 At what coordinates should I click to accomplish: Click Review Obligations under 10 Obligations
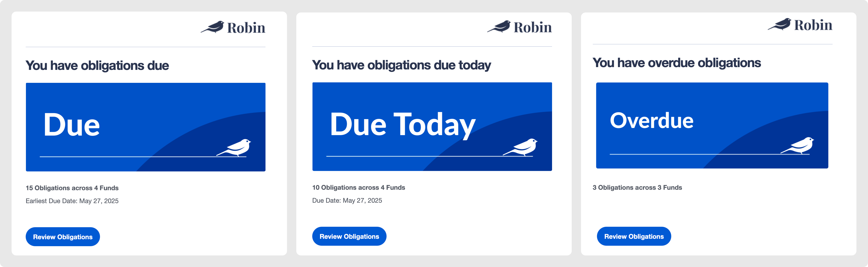click(x=350, y=236)
